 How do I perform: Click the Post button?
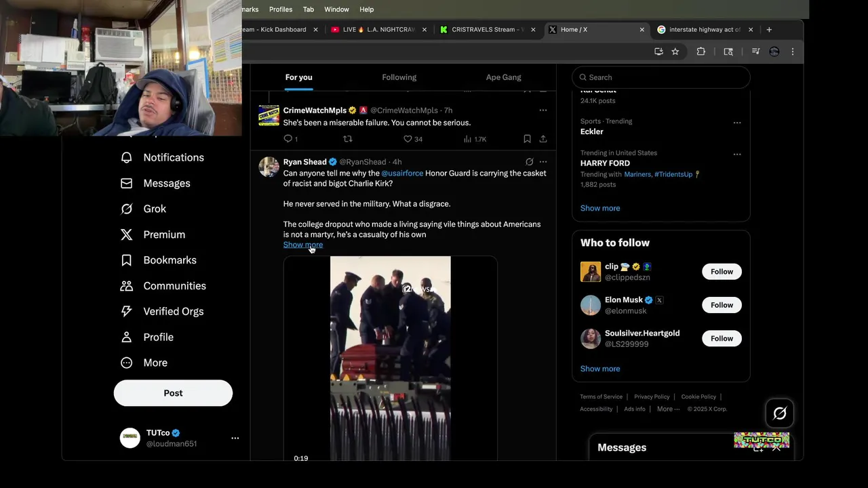tap(173, 393)
